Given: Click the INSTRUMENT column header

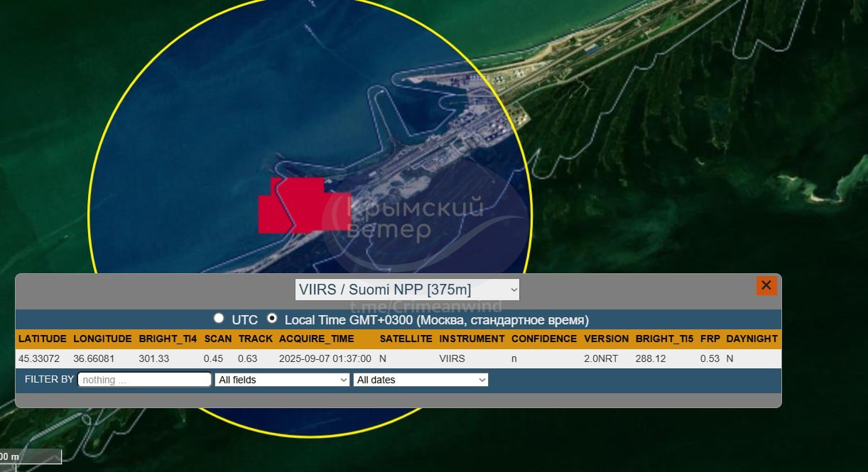Looking at the screenshot, I should 472,339.
